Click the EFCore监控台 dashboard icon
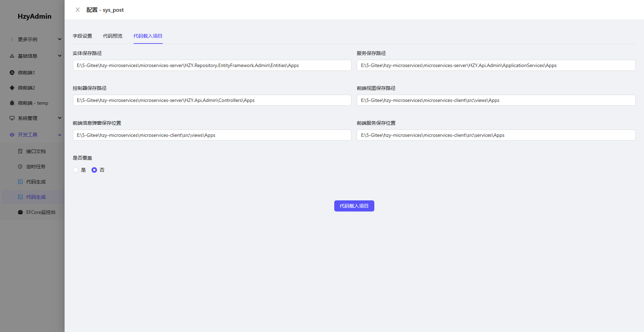The image size is (644, 332). [x=20, y=212]
